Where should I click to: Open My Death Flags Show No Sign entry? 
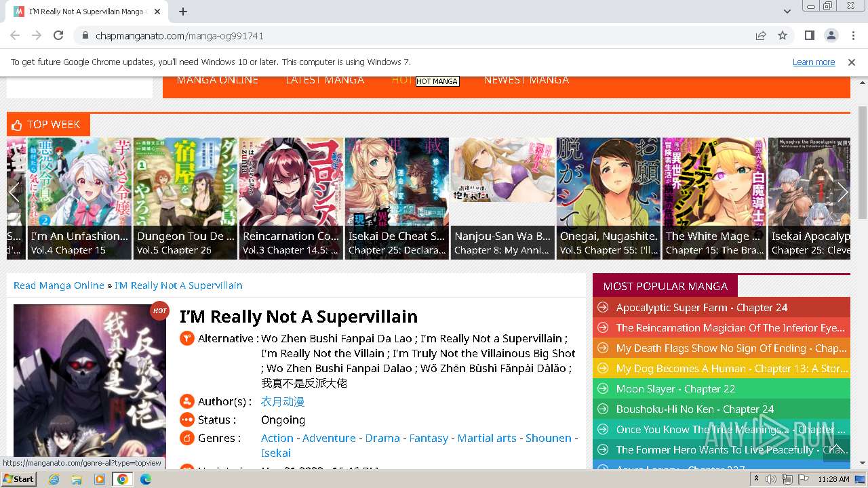[732, 348]
